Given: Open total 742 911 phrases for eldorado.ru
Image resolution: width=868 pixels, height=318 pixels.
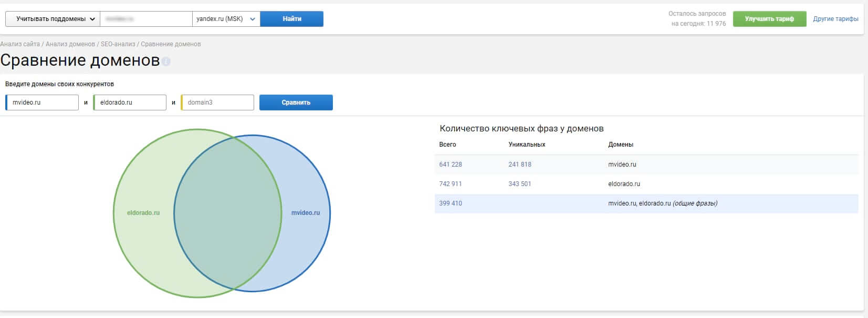Looking at the screenshot, I should tap(451, 184).
